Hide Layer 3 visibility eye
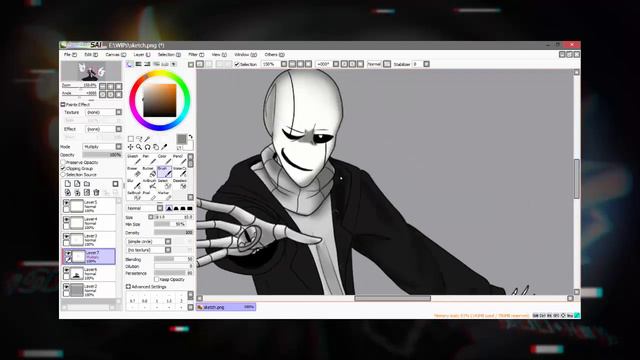The height and width of the screenshot is (360, 640). pos(67,236)
